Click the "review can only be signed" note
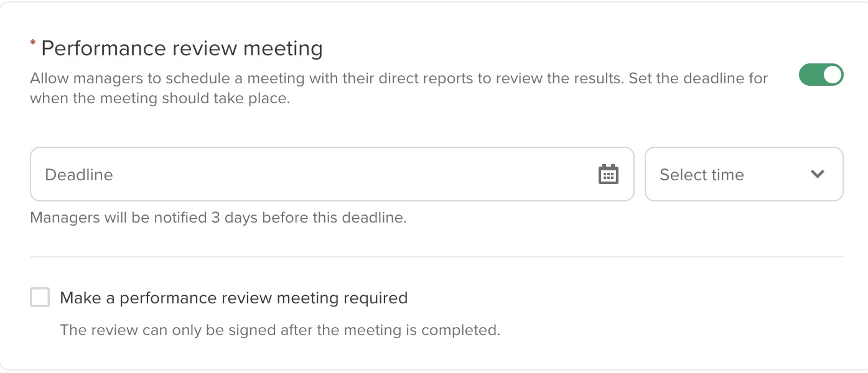 280,330
